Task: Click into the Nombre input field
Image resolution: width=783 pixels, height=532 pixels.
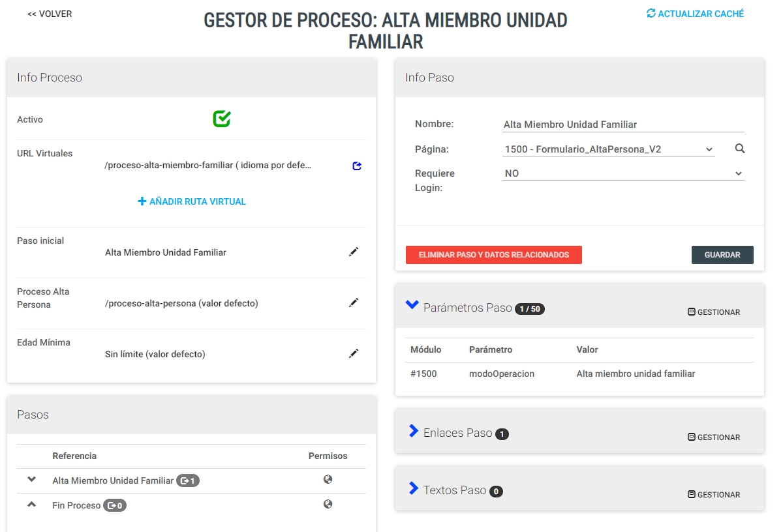Action: (623, 125)
